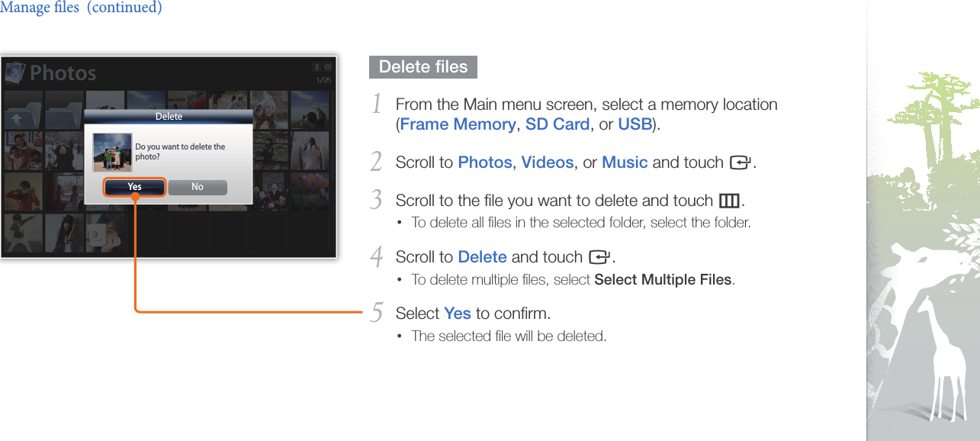Click the blue USB link

[x=634, y=124]
